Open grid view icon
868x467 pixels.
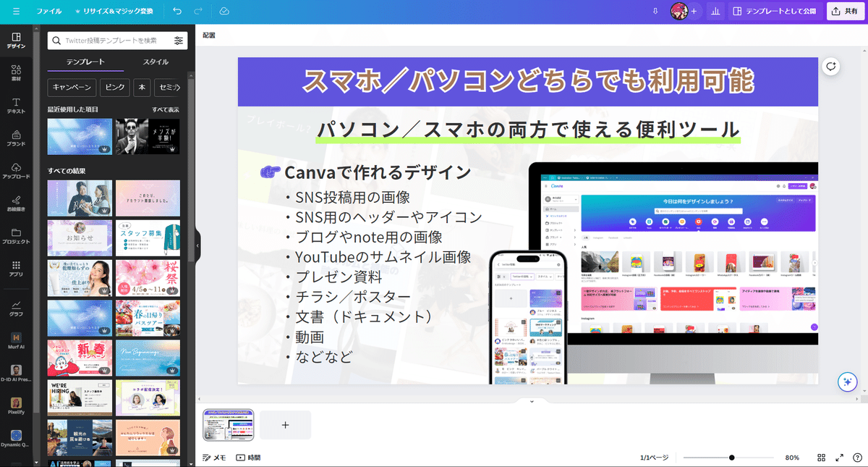click(822, 458)
